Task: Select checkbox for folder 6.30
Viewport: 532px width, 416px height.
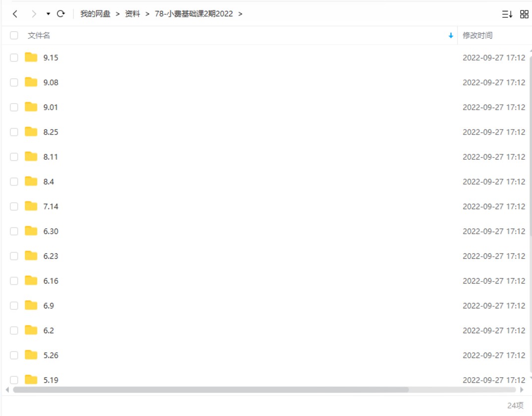Action: (14, 231)
